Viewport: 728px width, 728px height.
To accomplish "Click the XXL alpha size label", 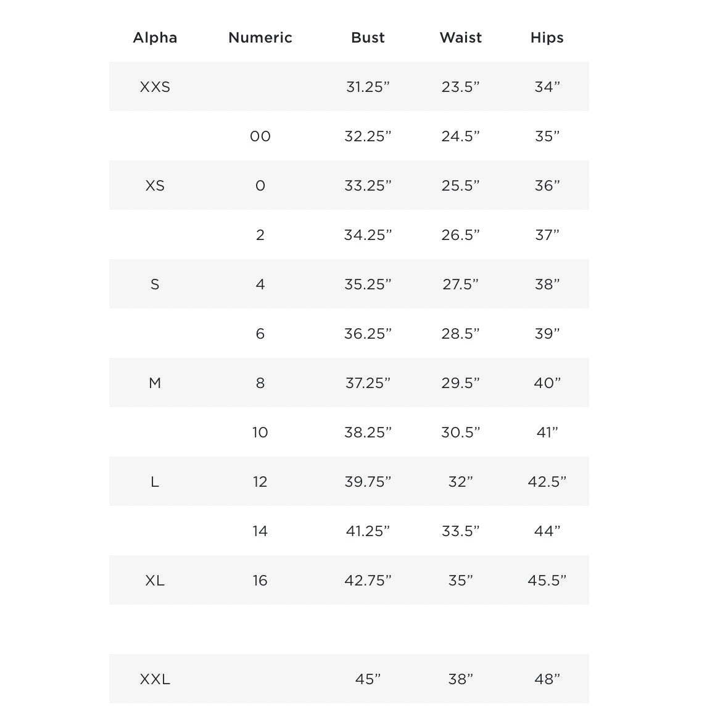I will (x=155, y=679).
